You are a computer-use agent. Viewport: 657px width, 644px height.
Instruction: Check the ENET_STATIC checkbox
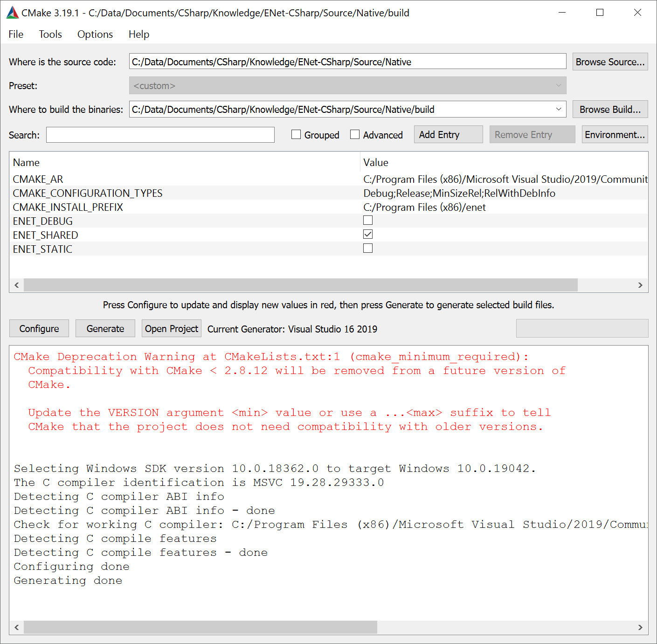(x=368, y=248)
